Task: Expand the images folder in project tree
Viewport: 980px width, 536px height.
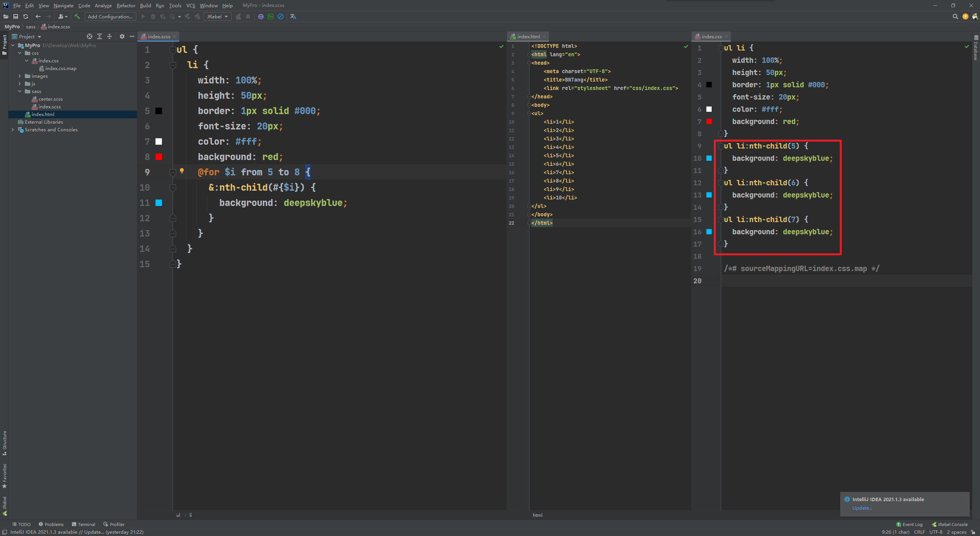Action: tap(20, 76)
